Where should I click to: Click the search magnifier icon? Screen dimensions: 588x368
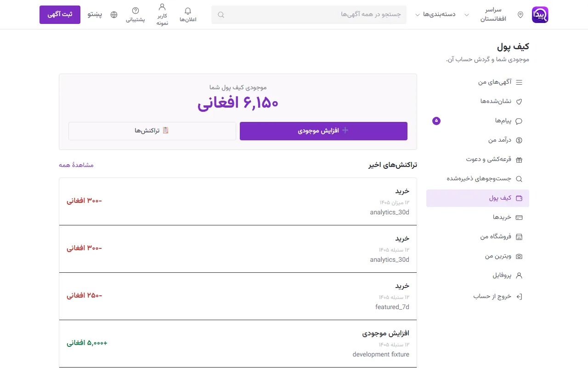[221, 15]
